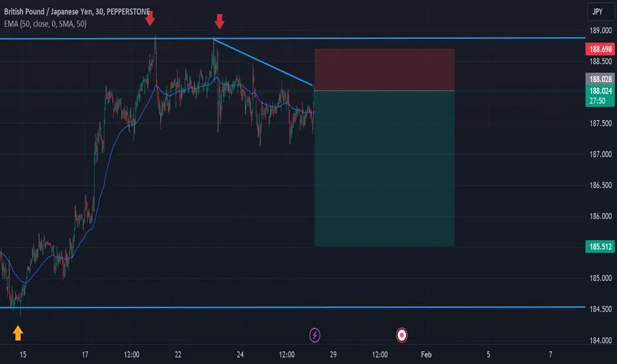Viewport: 617px width, 364px height.
Task: Click the green 185.512 target price label
Action: [600, 247]
